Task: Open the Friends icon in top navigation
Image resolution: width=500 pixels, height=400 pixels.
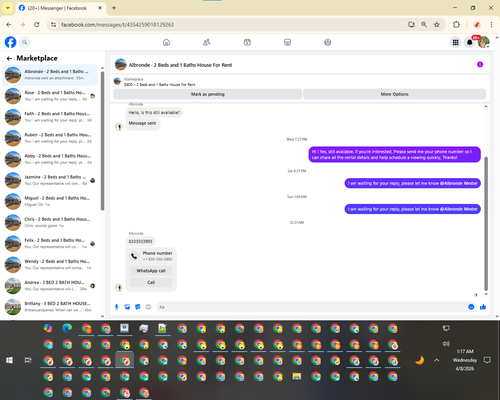Action: click(207, 42)
